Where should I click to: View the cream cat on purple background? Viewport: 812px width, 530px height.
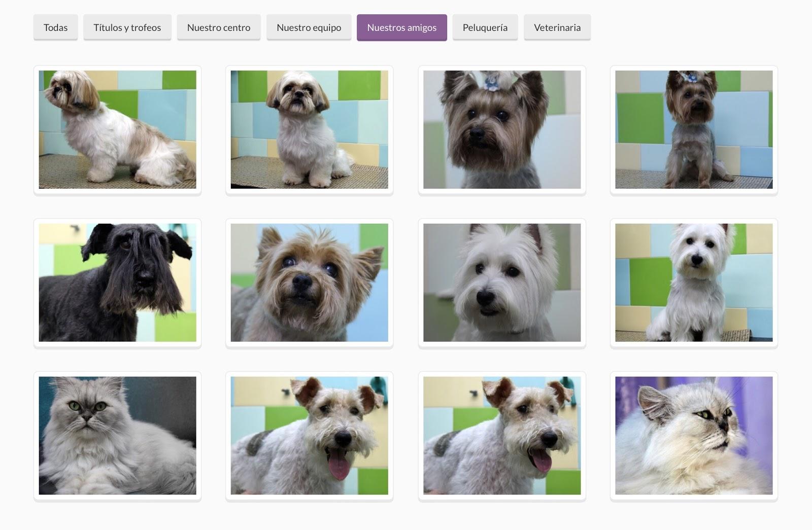point(694,435)
